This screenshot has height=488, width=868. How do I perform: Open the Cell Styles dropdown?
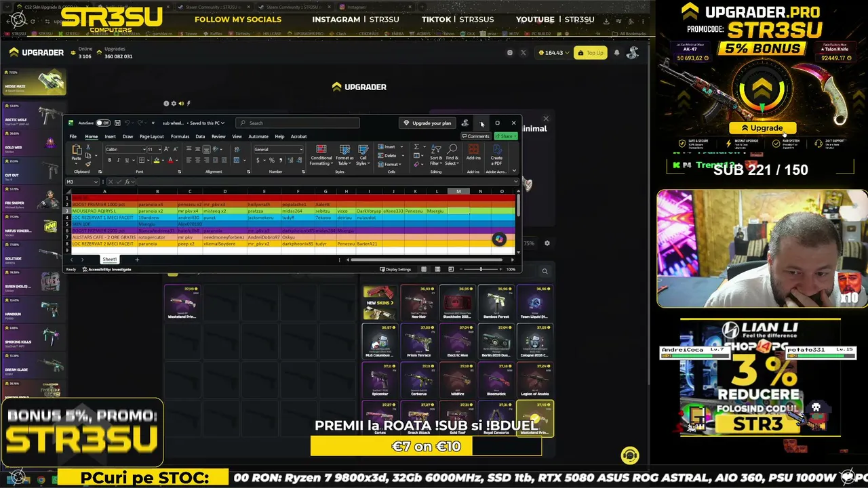point(363,155)
